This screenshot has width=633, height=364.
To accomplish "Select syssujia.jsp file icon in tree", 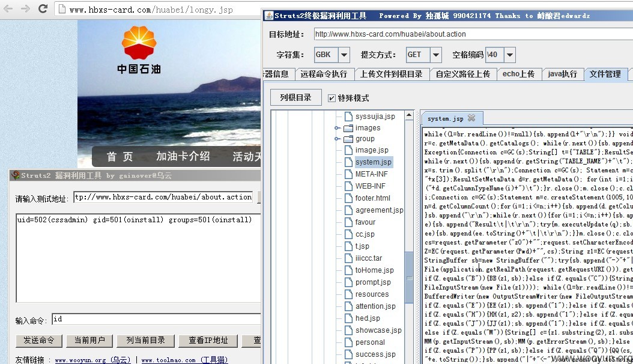I will click(348, 117).
